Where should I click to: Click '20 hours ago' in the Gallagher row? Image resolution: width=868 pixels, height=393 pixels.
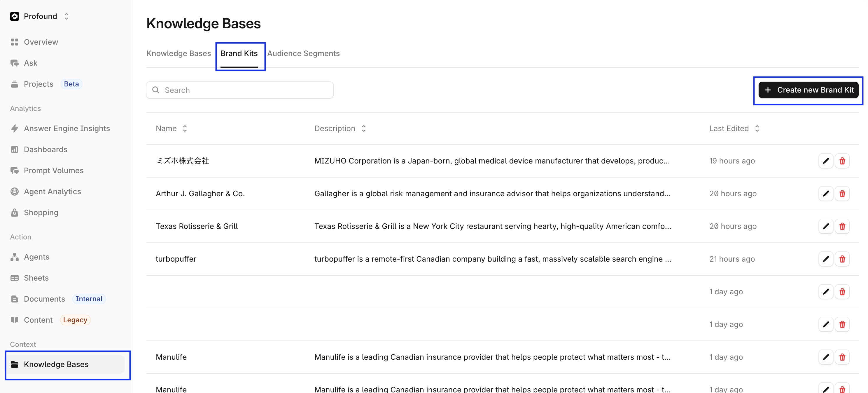pyautogui.click(x=733, y=194)
